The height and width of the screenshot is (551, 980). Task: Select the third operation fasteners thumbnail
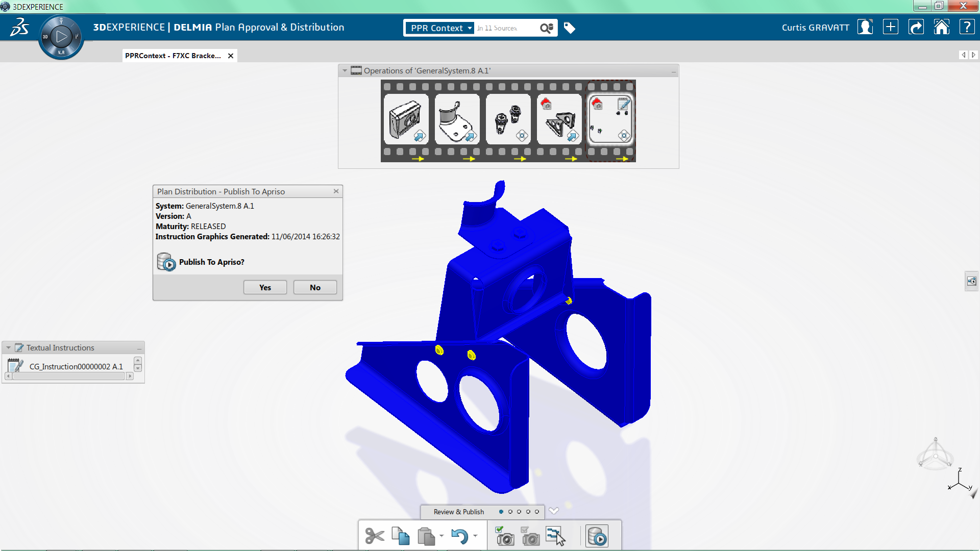tap(508, 119)
